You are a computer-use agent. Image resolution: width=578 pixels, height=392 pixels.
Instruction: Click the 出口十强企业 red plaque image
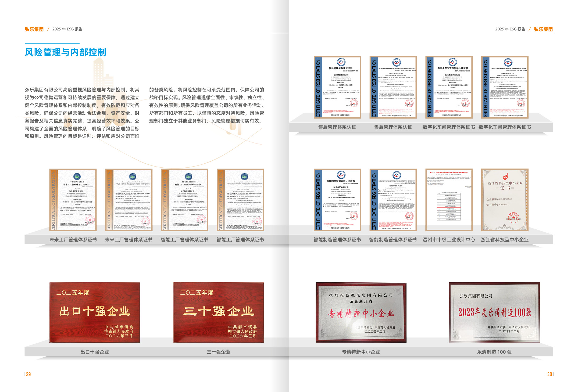(x=95, y=312)
